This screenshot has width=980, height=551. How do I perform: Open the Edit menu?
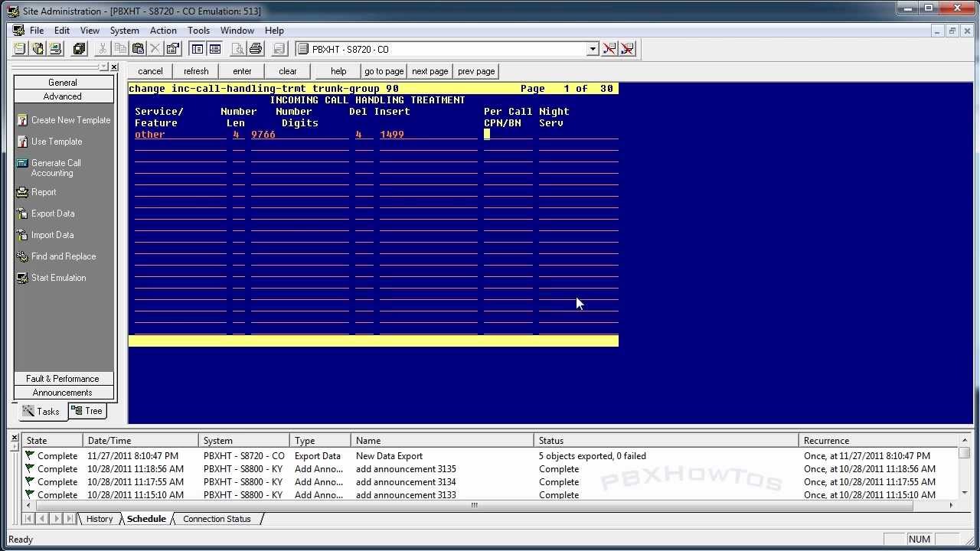[62, 31]
